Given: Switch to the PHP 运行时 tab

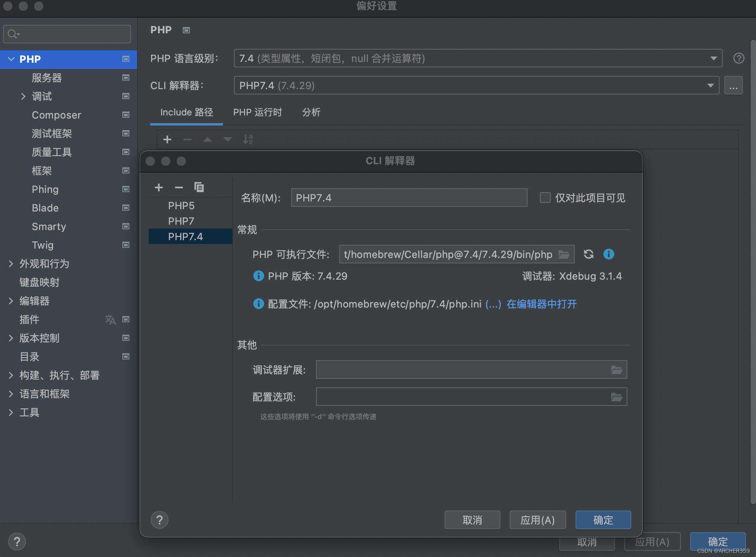Looking at the screenshot, I should click(258, 112).
